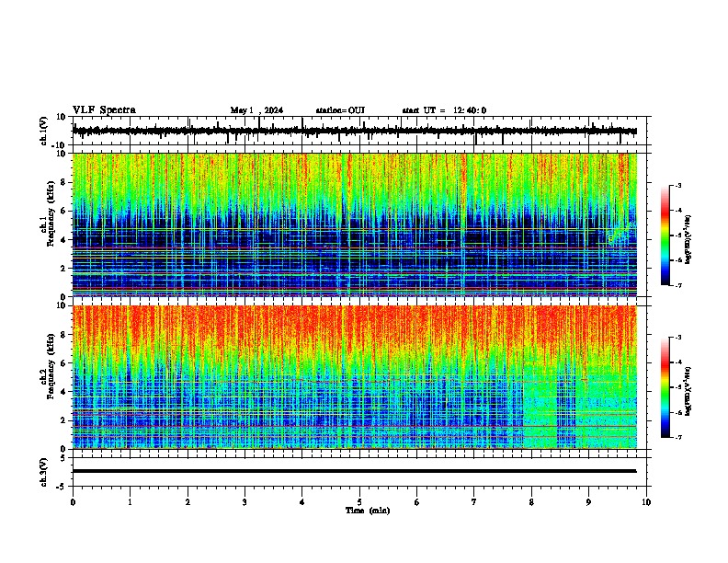Click the "-7" label on ch.2 colorbar

point(677,438)
